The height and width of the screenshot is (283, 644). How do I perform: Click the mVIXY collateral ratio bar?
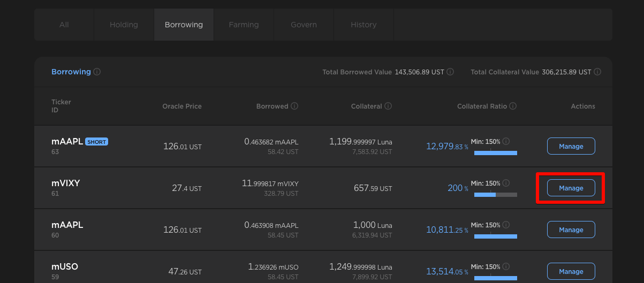click(495, 195)
